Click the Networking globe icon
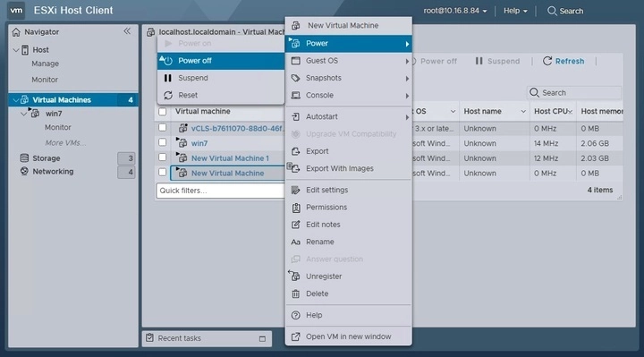Image resolution: width=644 pixels, height=357 pixels. 24,171
